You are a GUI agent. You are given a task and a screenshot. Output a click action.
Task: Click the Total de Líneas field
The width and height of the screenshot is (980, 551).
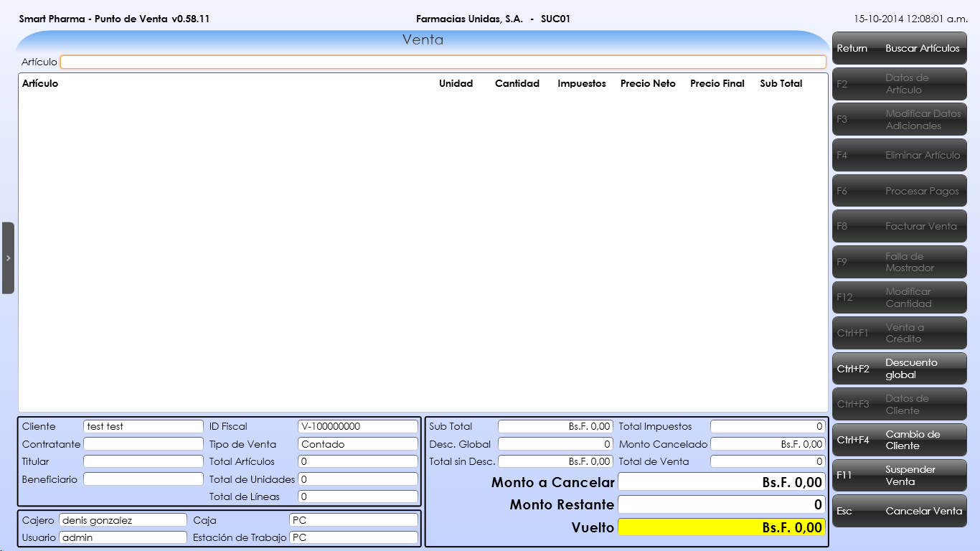point(358,496)
